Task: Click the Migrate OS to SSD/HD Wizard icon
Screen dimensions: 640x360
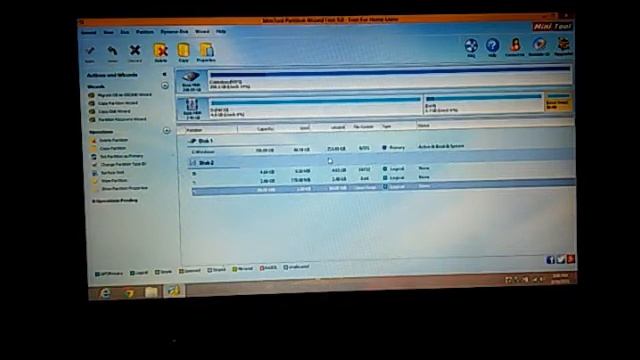Action: point(91,95)
